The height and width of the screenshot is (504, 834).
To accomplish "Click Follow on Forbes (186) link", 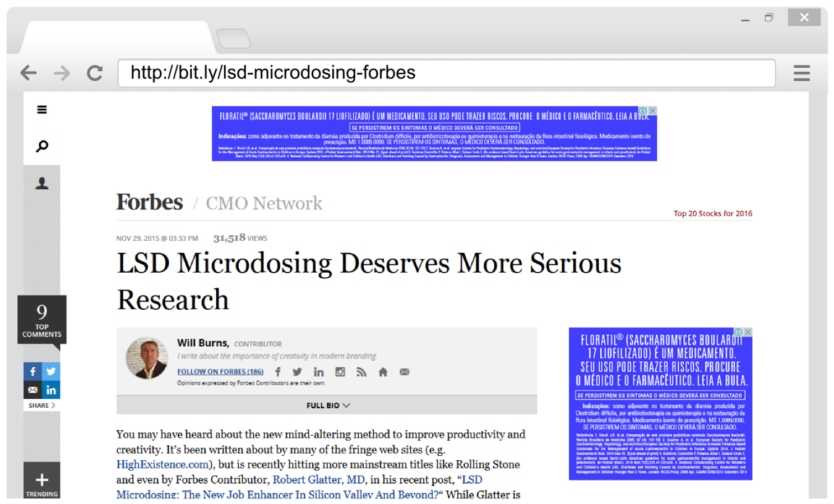I will [x=220, y=372].
